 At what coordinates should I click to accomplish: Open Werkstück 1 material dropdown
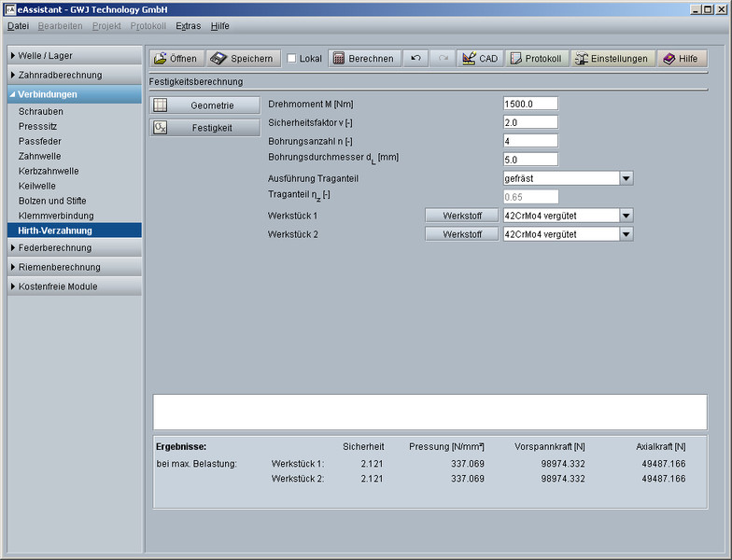click(x=626, y=216)
